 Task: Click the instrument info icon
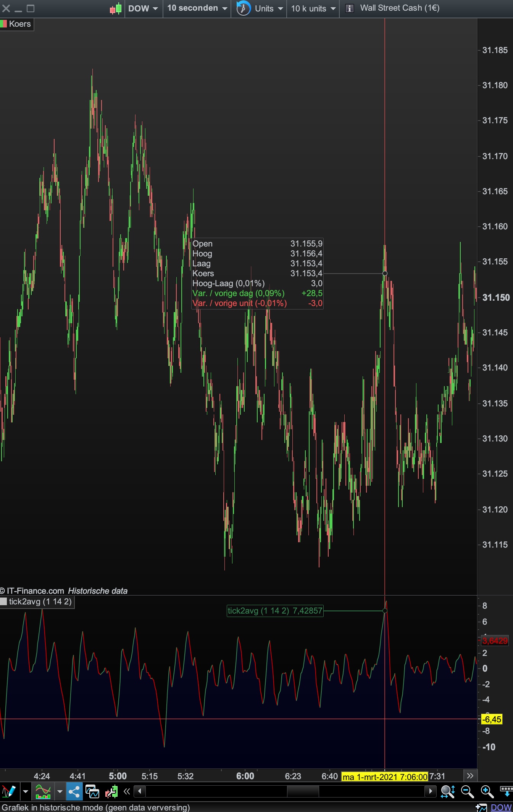point(349,8)
